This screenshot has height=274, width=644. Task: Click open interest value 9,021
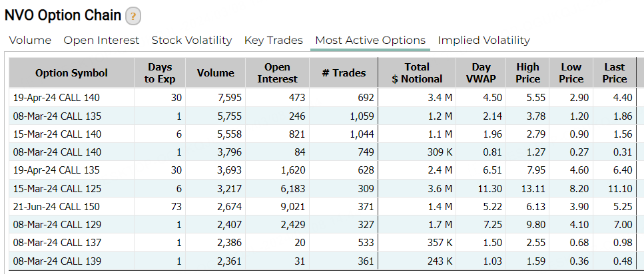293,207
